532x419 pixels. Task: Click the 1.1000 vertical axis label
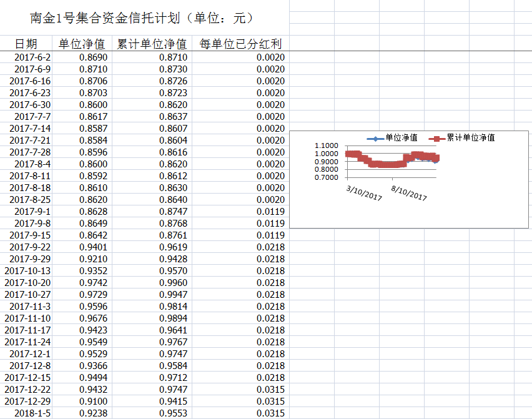tap(327, 146)
